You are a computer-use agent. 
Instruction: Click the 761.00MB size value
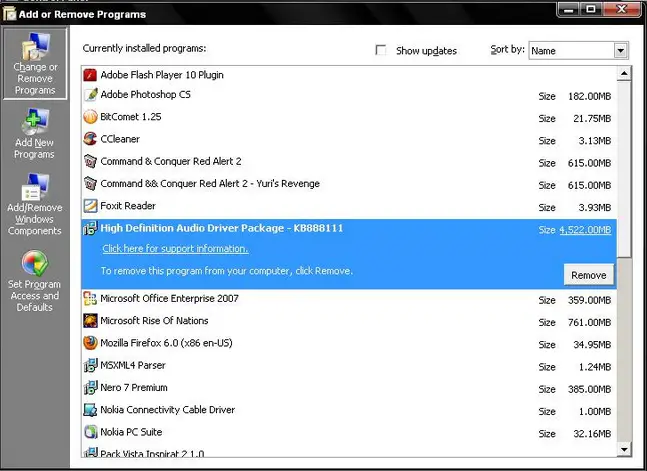pyautogui.click(x=589, y=322)
